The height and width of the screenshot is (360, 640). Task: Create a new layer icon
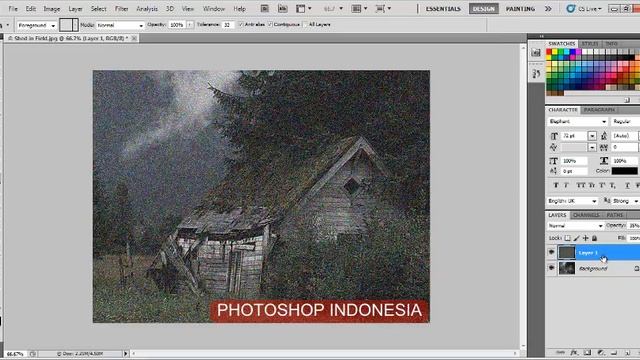[x=627, y=352]
